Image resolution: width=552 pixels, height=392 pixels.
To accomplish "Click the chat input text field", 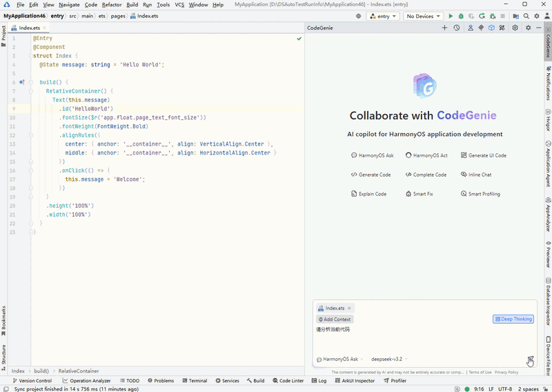I will tap(414, 338).
